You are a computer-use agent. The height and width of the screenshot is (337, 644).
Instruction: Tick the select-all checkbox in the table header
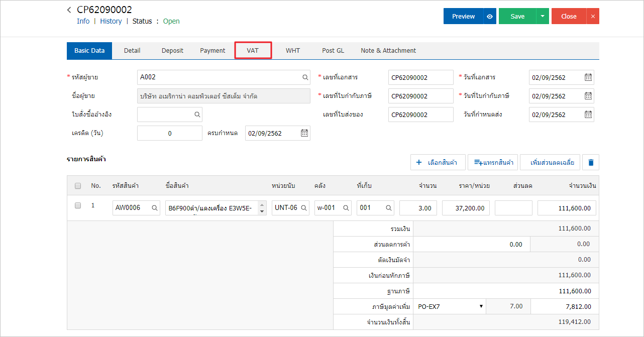78,186
